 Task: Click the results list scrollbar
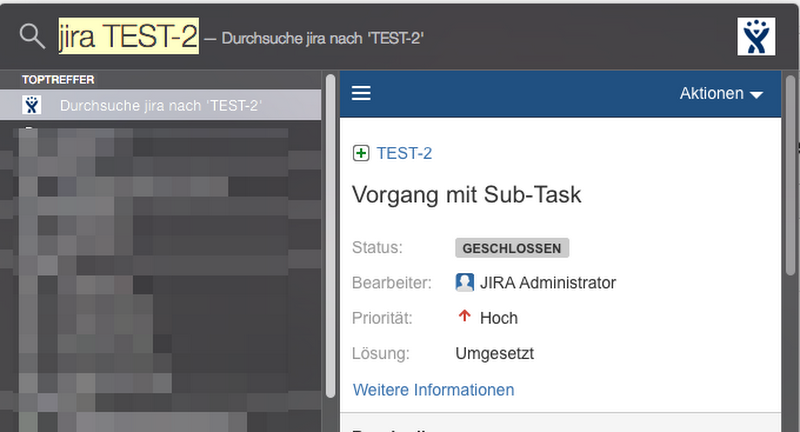tap(331, 236)
